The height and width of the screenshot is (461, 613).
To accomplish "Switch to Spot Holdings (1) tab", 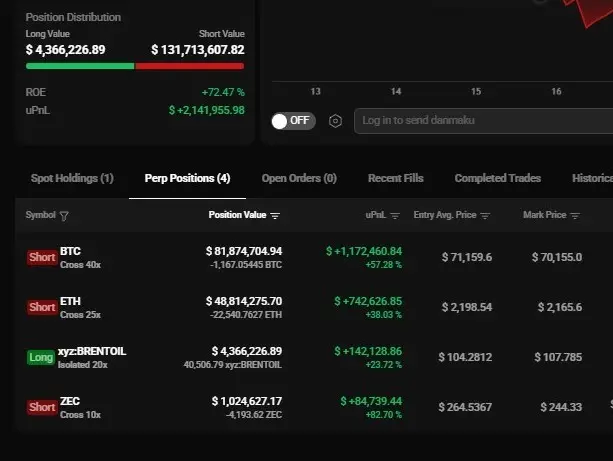I will point(72,178).
